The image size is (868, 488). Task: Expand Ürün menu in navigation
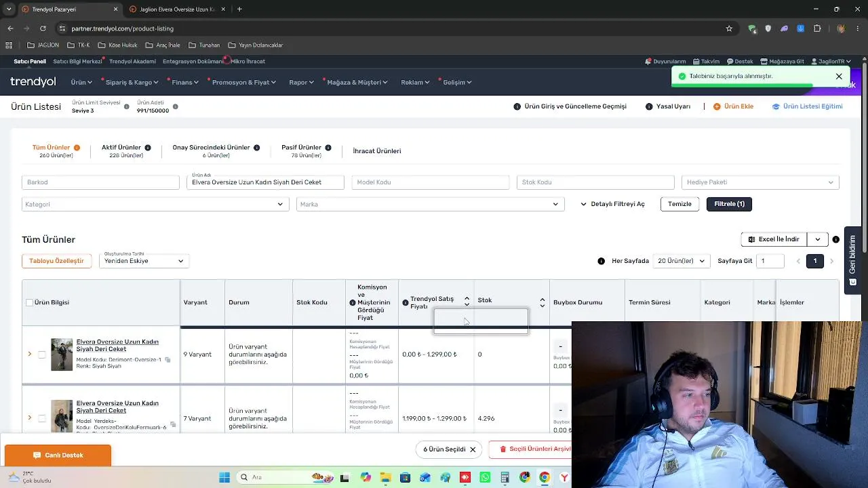81,82
